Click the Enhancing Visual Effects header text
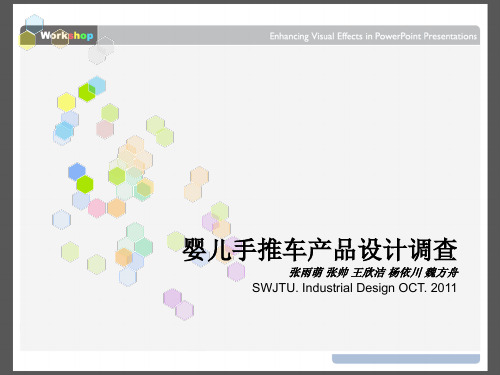Screen dimensions: 500x375 pos(373,36)
